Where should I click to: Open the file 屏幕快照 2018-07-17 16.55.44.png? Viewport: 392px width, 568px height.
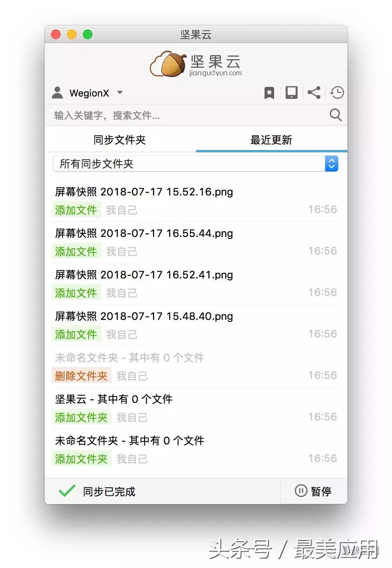pos(143,233)
